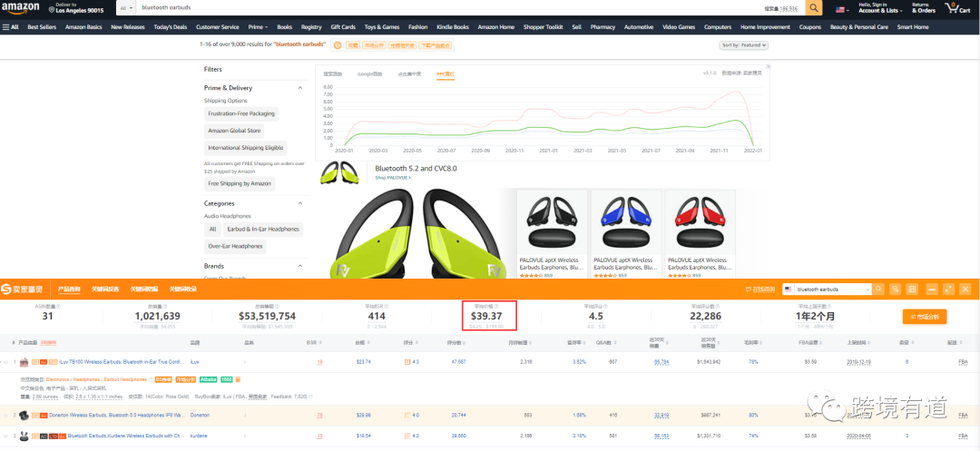Click the BSR column header
980x451 pixels.
coord(312,343)
